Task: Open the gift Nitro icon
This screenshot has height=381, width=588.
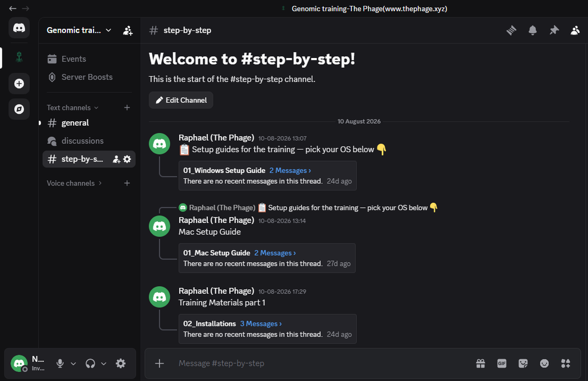Action: pos(481,363)
